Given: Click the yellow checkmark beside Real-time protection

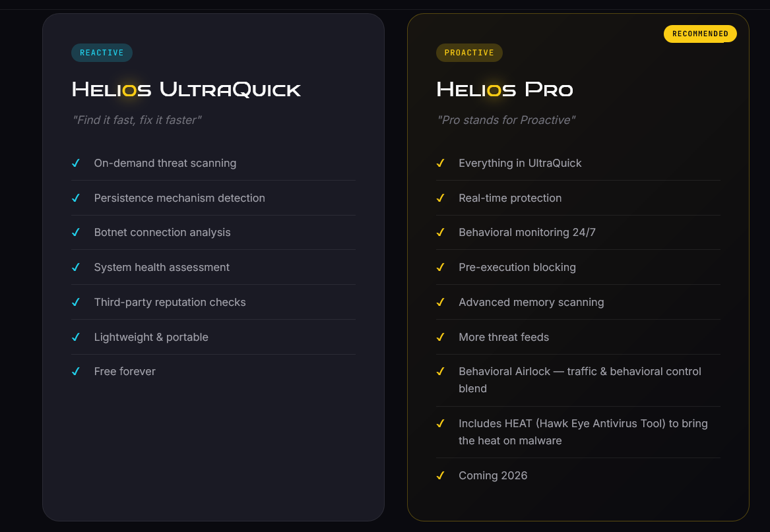Looking at the screenshot, I should click(441, 198).
